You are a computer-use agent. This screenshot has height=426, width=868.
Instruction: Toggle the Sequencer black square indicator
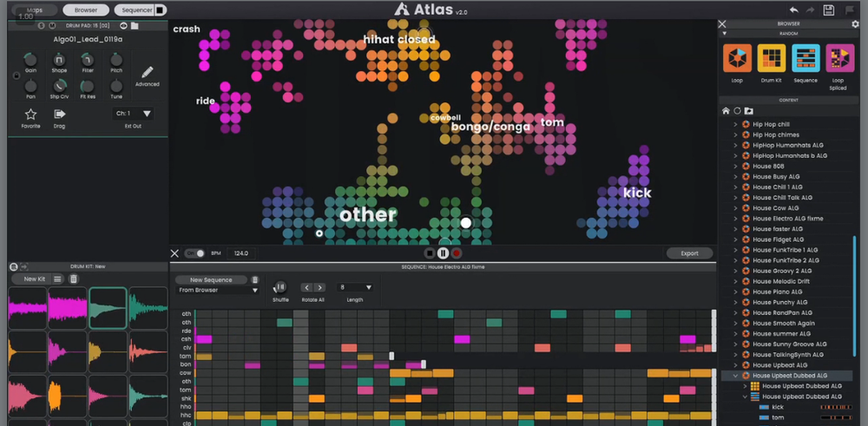pyautogui.click(x=160, y=10)
